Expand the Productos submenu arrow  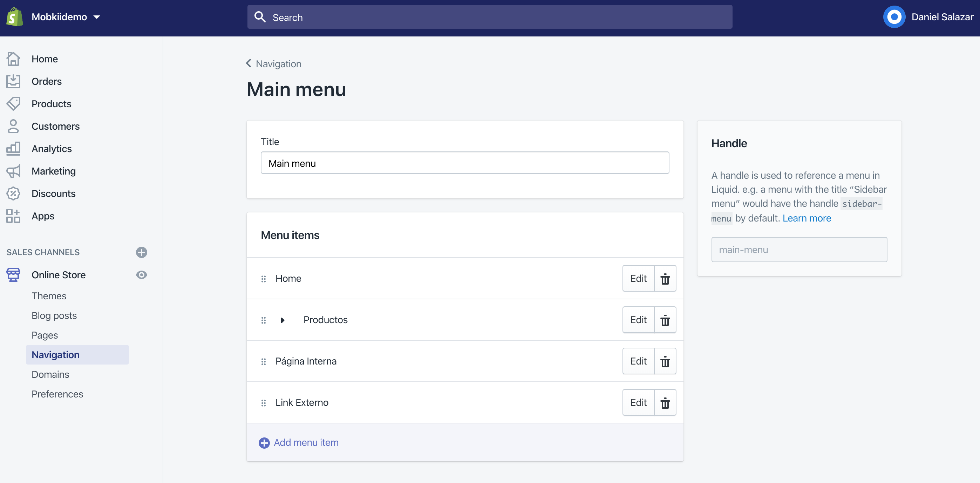[x=283, y=320]
